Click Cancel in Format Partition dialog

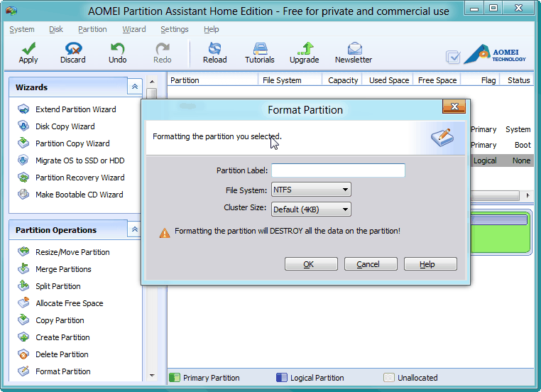tap(371, 264)
